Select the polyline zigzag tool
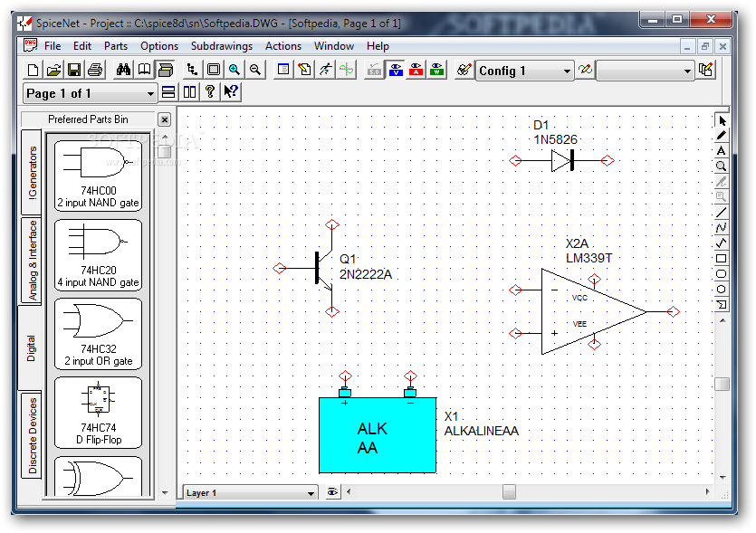 point(722,243)
